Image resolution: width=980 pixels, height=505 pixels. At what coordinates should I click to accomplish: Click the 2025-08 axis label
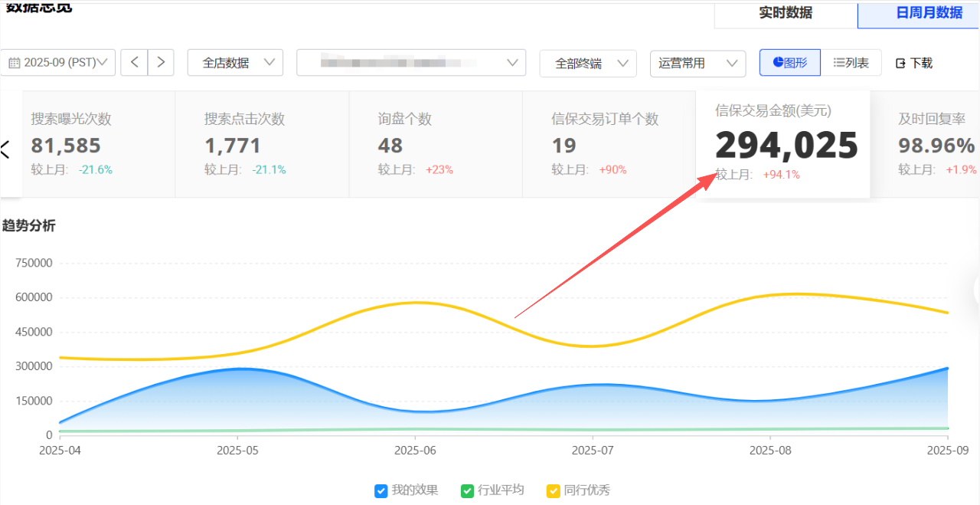click(x=771, y=451)
